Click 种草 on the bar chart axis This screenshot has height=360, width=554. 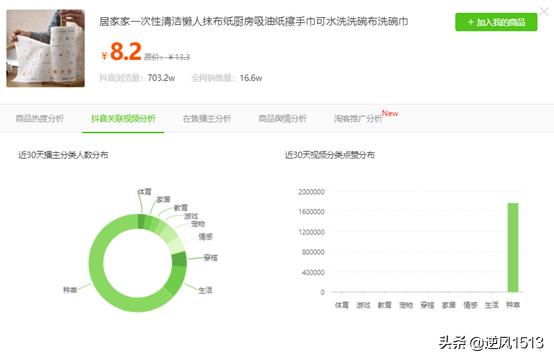coord(513,305)
